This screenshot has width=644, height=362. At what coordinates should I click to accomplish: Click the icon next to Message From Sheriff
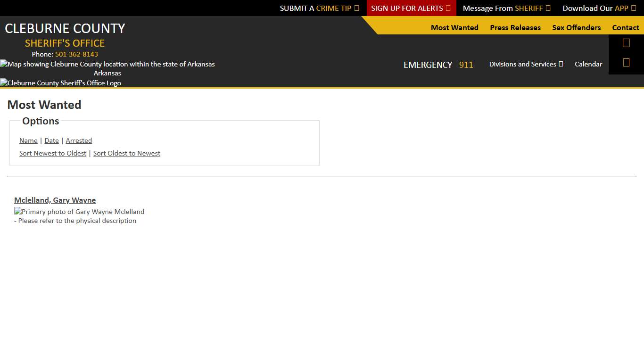point(548,8)
